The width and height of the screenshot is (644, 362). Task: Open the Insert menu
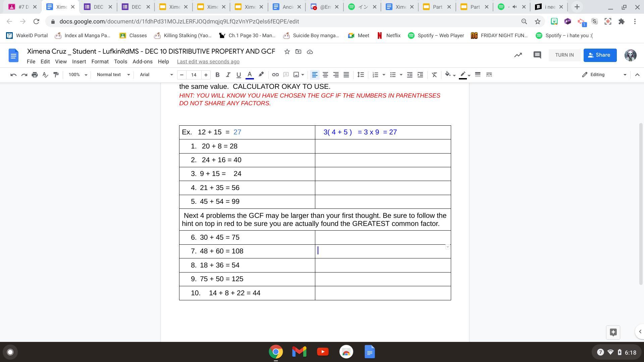point(79,62)
